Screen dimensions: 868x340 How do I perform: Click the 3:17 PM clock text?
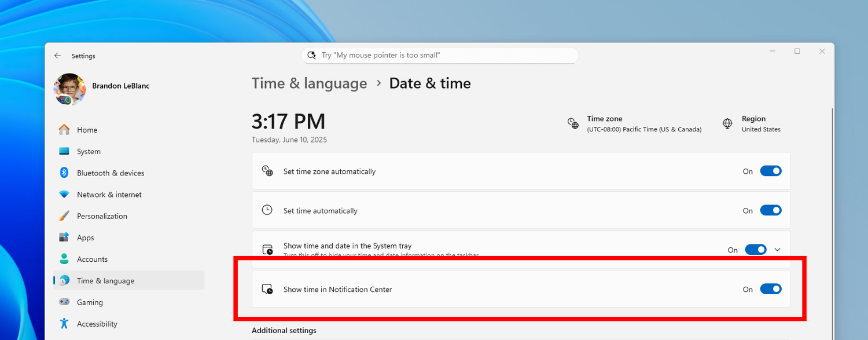tap(288, 122)
